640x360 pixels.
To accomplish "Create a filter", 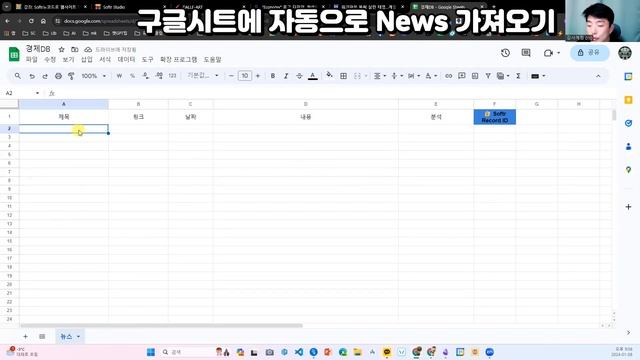I will coord(488,76).
